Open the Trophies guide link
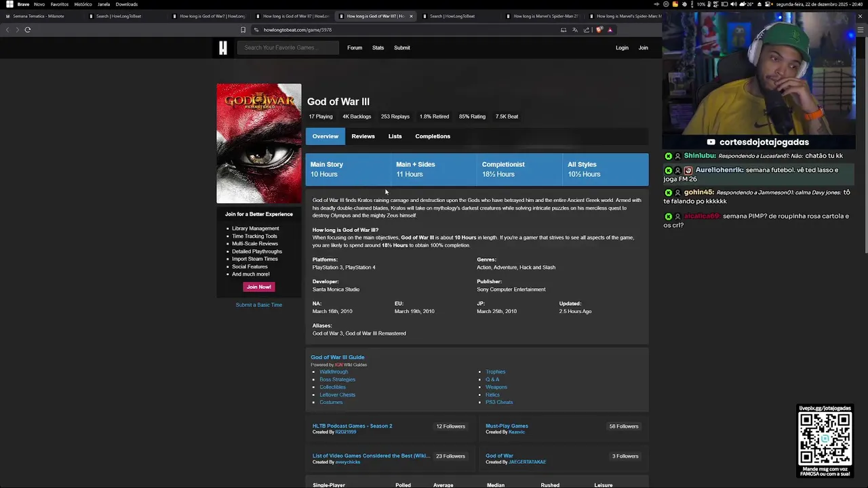 coord(495,372)
